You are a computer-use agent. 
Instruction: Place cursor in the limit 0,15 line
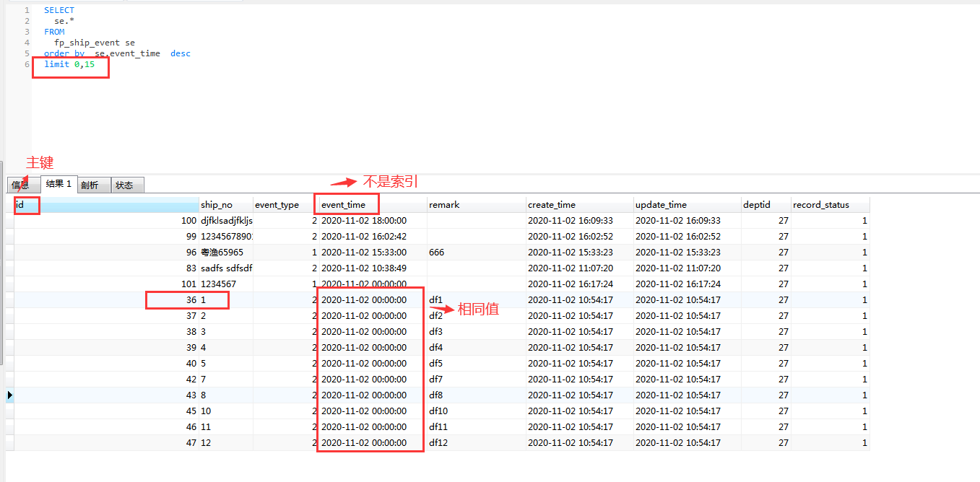[69, 64]
